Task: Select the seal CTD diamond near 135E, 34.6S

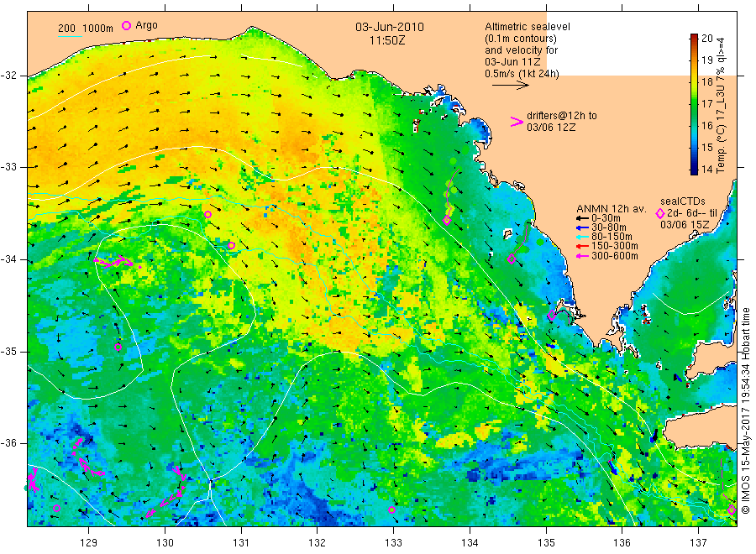Action: tap(552, 316)
